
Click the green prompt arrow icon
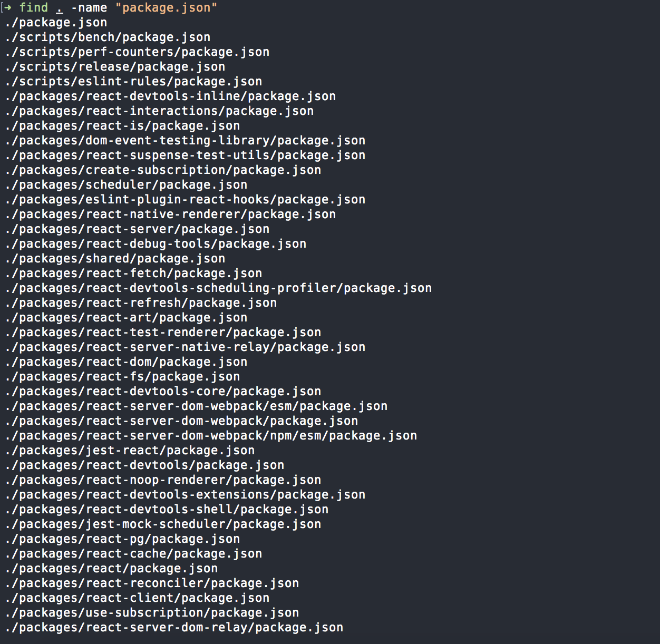[x=8, y=7]
